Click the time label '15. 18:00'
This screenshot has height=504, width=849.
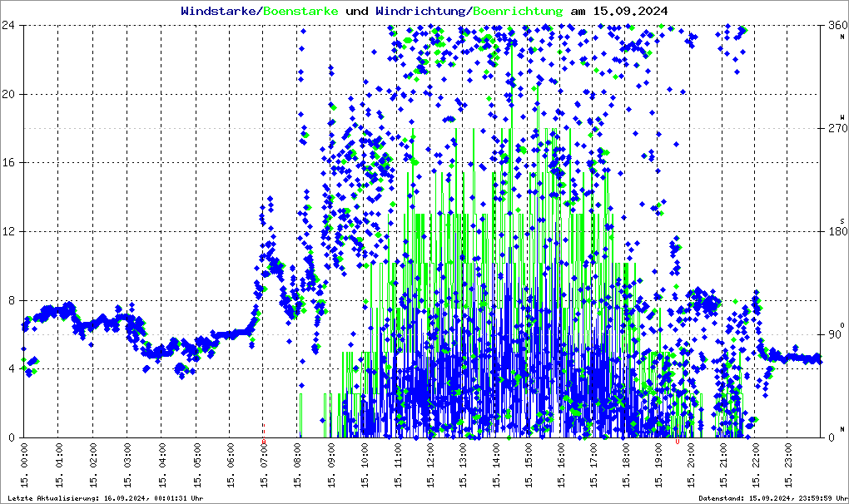coord(625,465)
